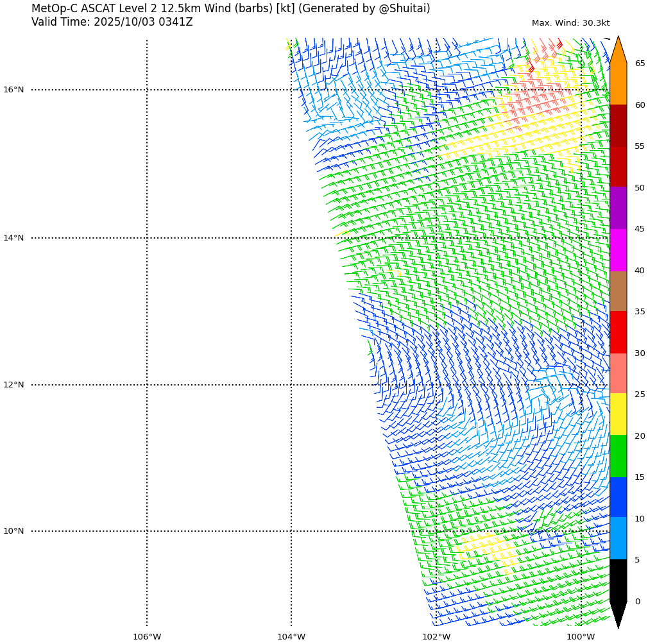Pick the yellow 20-25 kt colorbar segment
Screen dimensions: 648x644
618,414
